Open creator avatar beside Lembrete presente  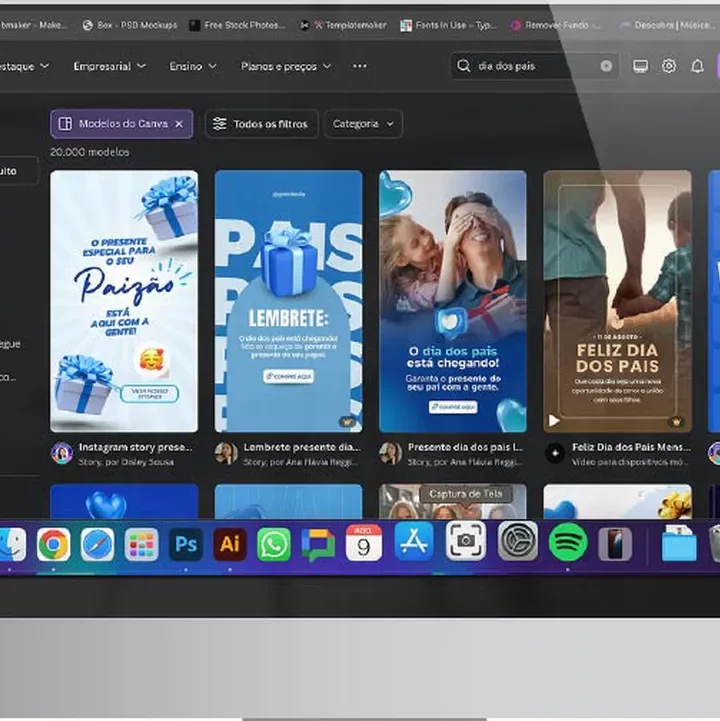pyautogui.click(x=226, y=453)
